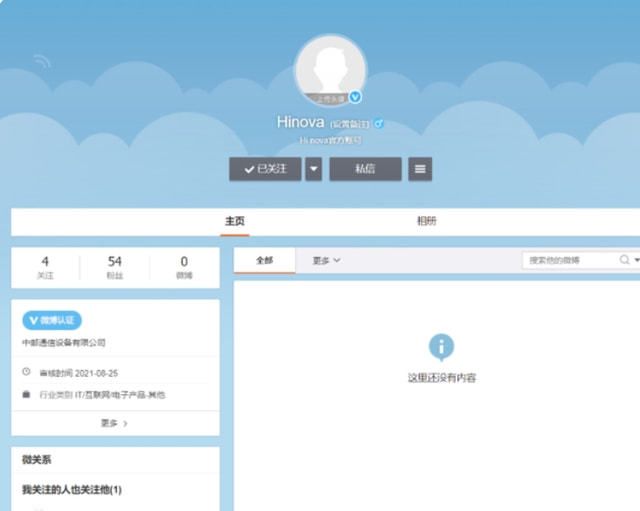
Task: Click the search-his-weibo input field
Action: tap(571, 260)
